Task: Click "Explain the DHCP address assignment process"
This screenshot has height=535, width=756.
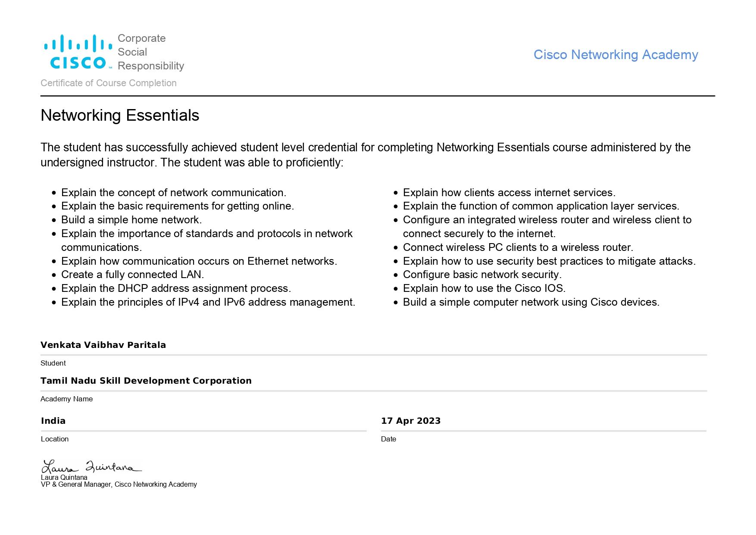Action: point(176,288)
